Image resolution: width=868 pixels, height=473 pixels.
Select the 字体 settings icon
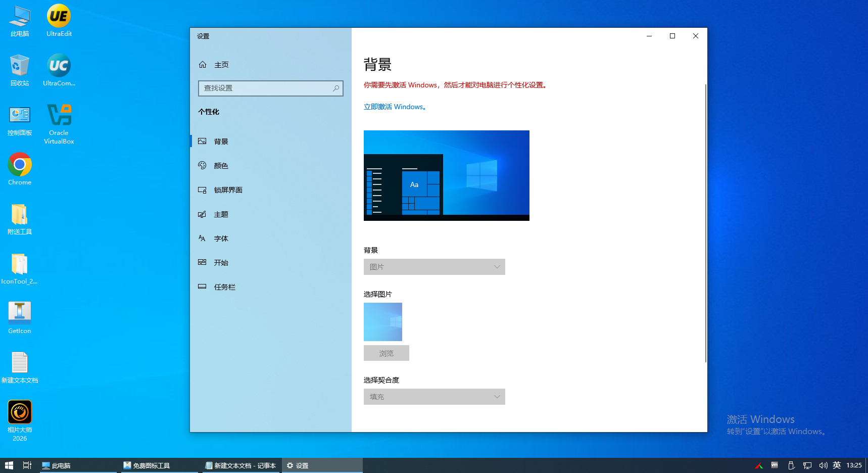[203, 238]
